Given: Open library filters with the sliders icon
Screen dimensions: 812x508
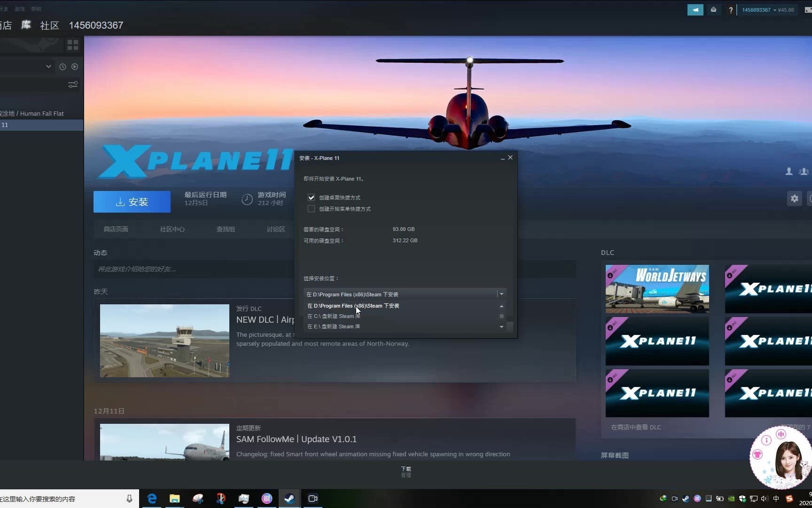Looking at the screenshot, I should tap(73, 84).
